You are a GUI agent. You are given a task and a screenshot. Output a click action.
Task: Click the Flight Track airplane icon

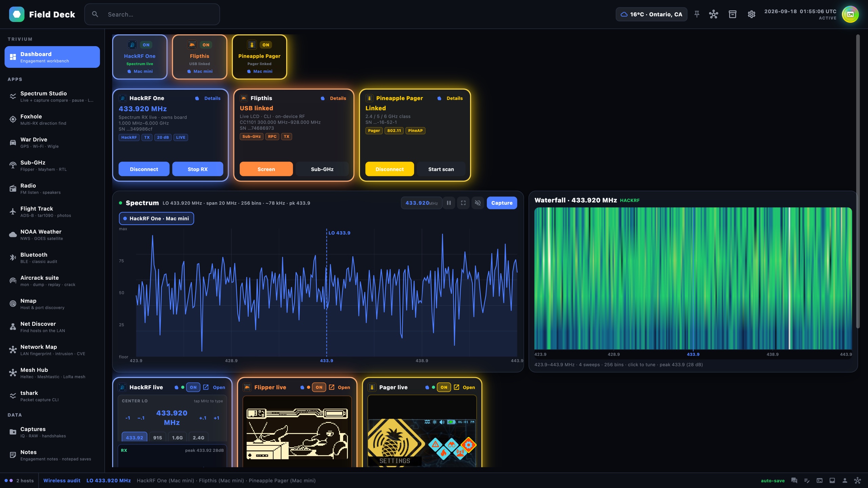coord(13,211)
